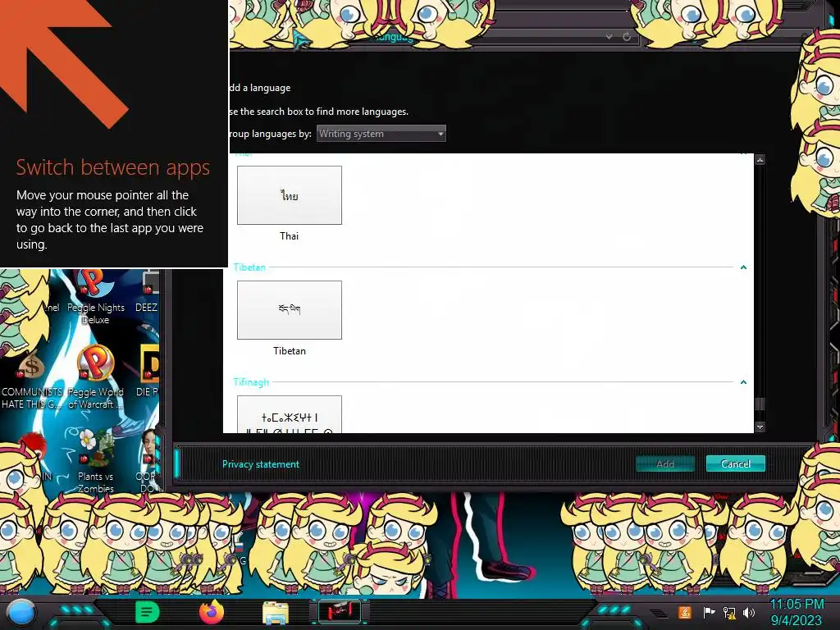Open the volume speaker tray icon
The width and height of the screenshot is (840, 630).
[x=749, y=612]
